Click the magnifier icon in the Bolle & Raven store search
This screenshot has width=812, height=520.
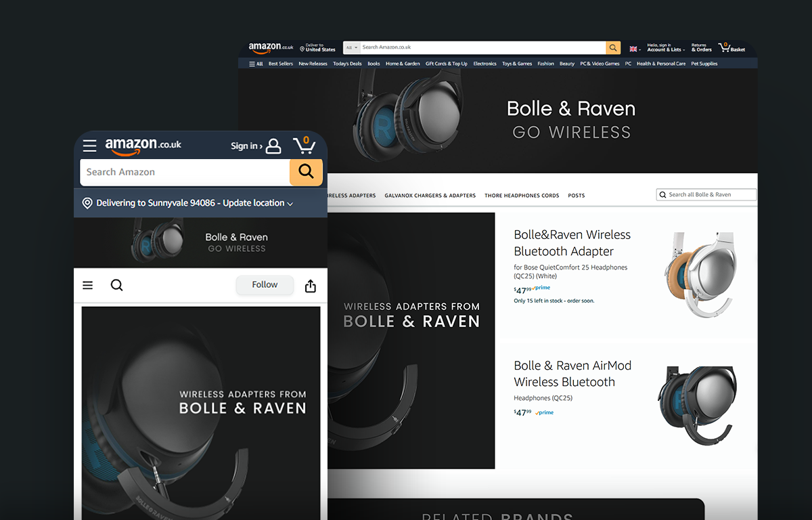662,195
